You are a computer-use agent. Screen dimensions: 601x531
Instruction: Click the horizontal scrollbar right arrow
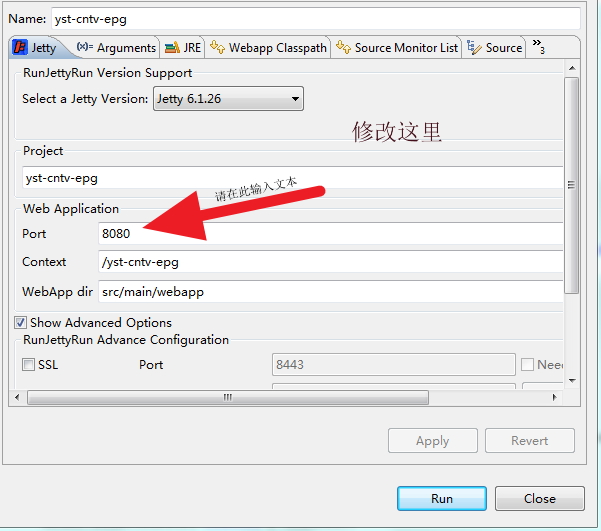click(x=555, y=397)
